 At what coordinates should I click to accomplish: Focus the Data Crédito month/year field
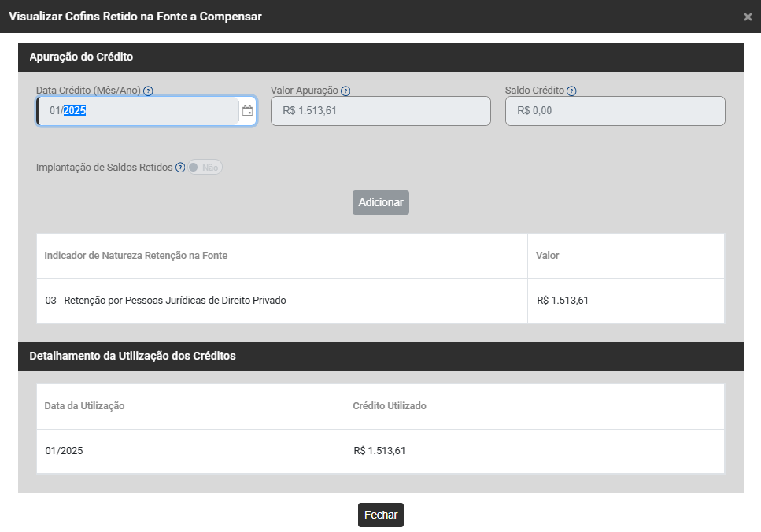(x=138, y=111)
